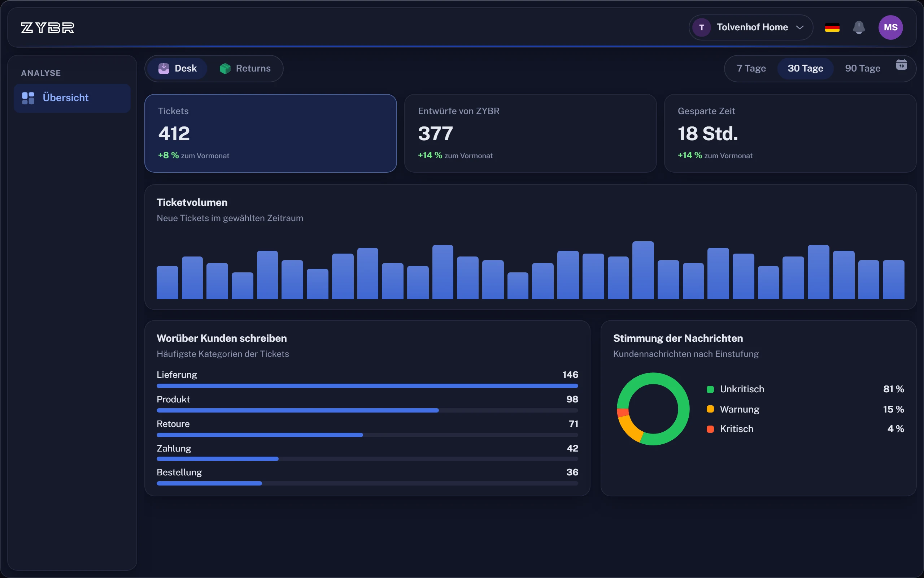924x578 pixels.
Task: Click the orange Warnung legend swatch
Action: [710, 409]
